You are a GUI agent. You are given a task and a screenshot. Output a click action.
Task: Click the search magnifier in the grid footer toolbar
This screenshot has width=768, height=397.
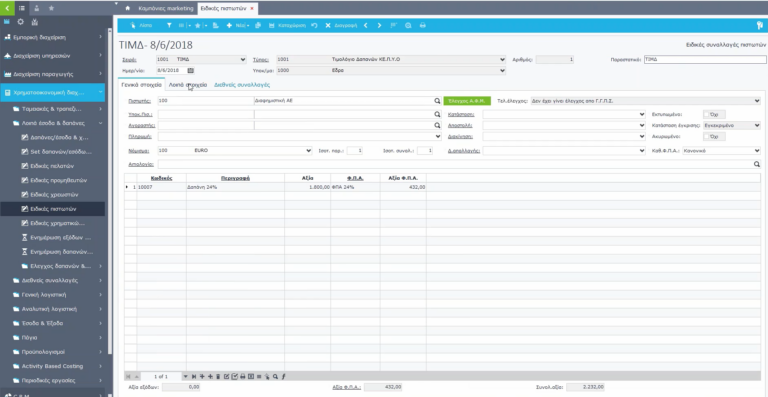click(275, 376)
